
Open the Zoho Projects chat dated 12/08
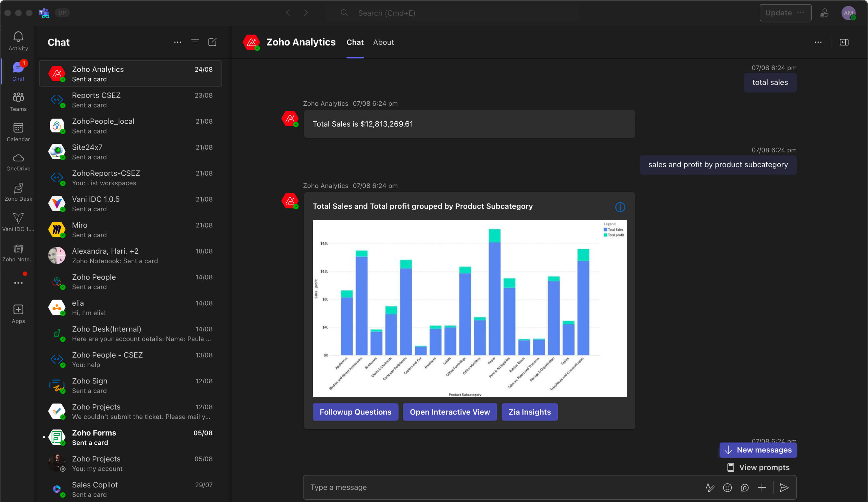point(130,411)
